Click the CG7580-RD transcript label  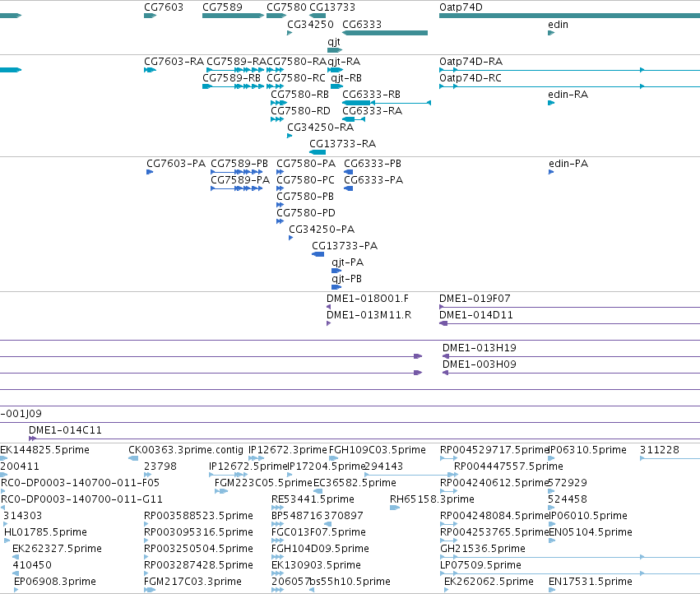(300, 111)
